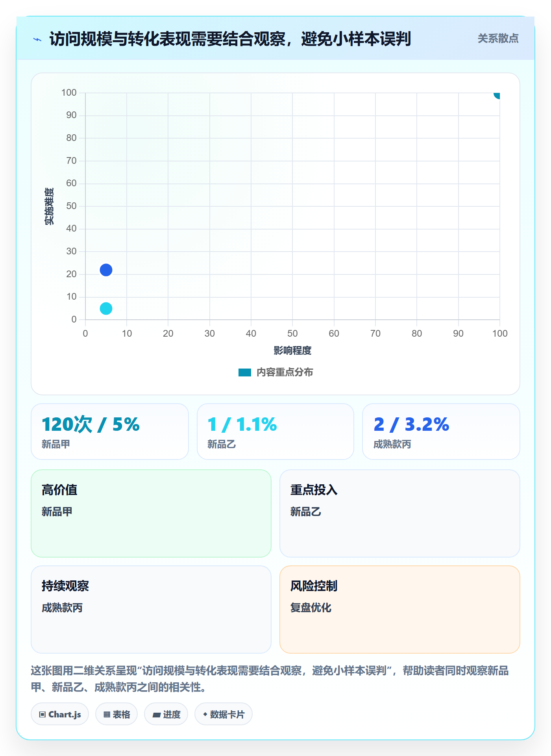The height and width of the screenshot is (756, 551).
Task: Select the 风险控制 quadrant card
Action: coord(400,610)
